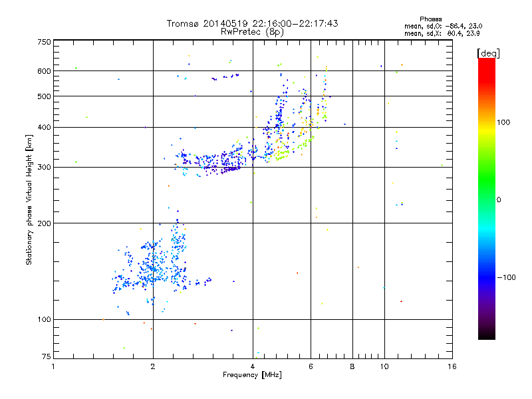Click the colorbar label '100'

(503, 122)
